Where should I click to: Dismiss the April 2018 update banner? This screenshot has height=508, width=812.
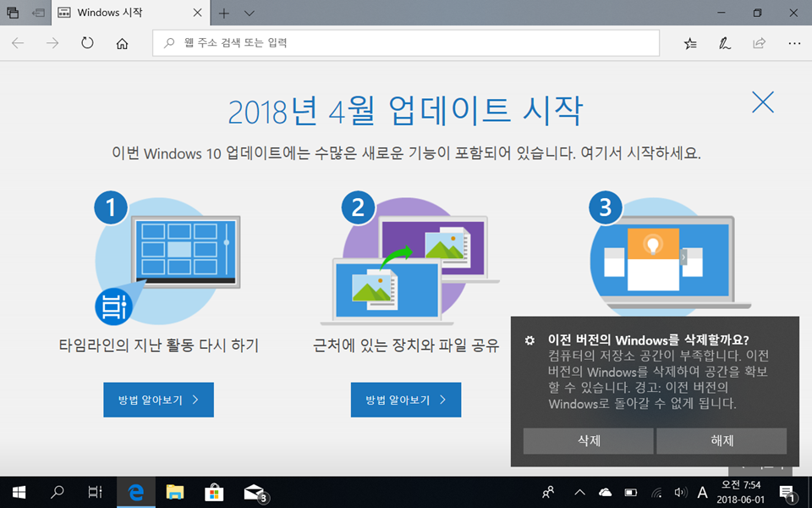763,102
